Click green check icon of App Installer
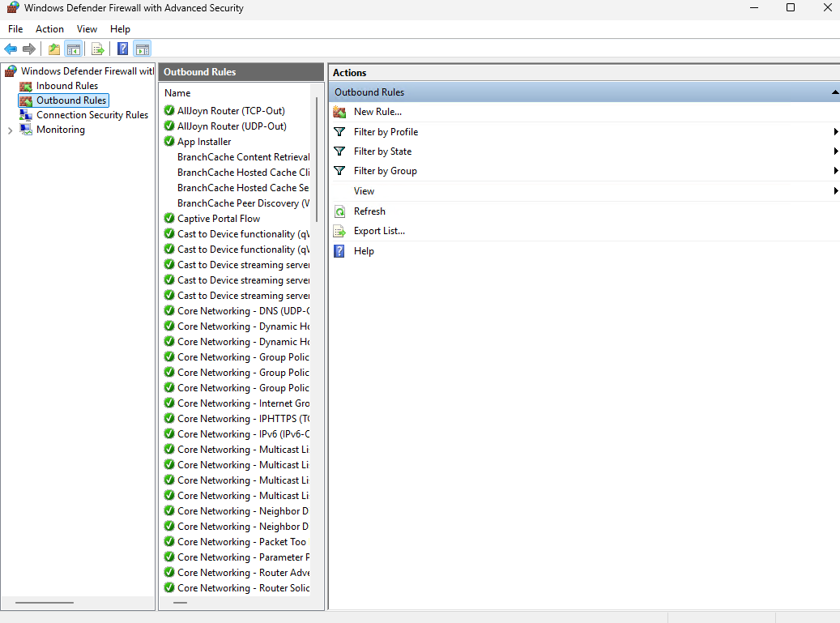This screenshot has width=840, height=623. (169, 142)
